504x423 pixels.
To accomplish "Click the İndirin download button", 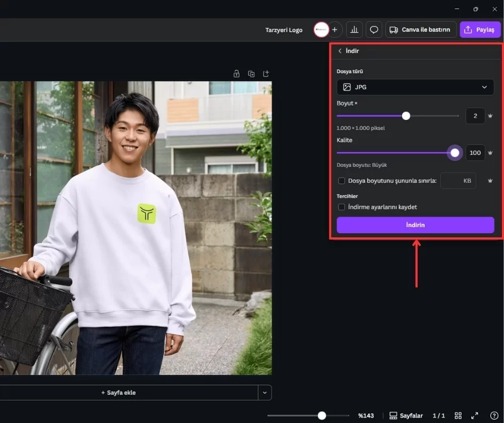I will pyautogui.click(x=415, y=225).
